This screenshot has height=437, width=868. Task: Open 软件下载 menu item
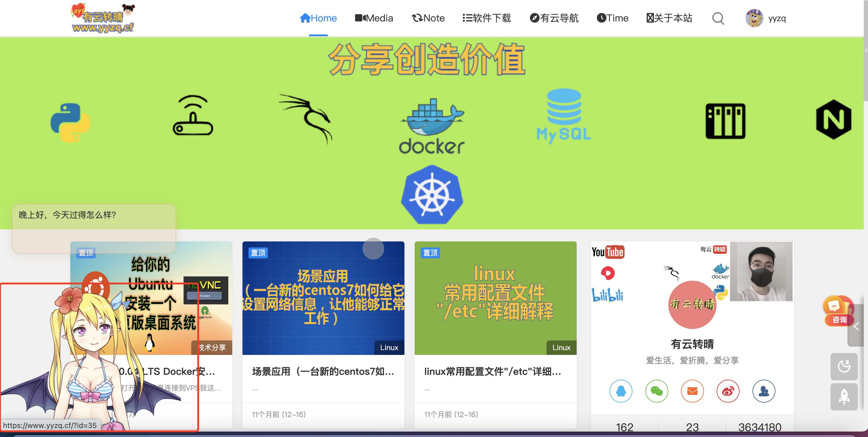486,18
